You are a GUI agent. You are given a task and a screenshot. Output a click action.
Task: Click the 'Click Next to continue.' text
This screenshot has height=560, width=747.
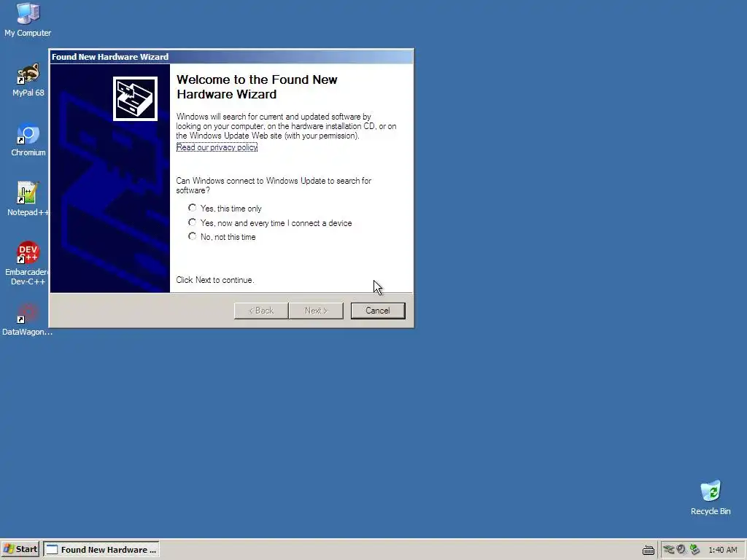pos(215,280)
